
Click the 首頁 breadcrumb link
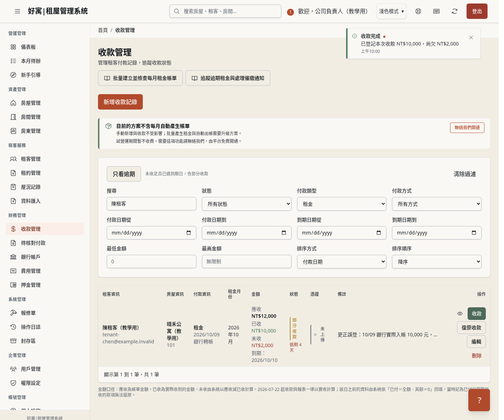pyautogui.click(x=103, y=30)
